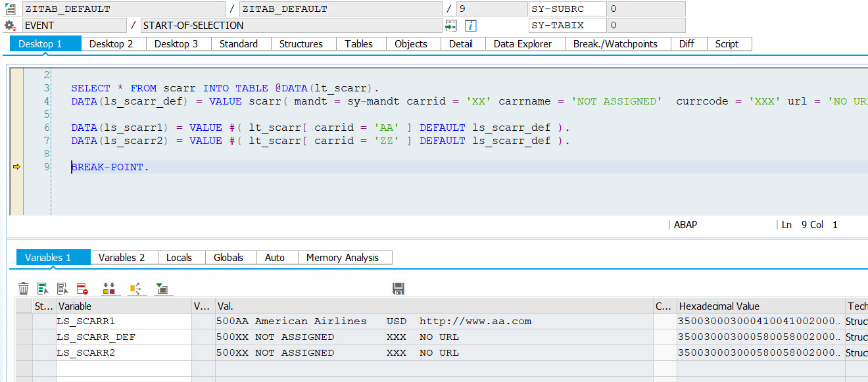Switch to the Script tab
The width and height of the screenshot is (868, 382).
click(727, 43)
